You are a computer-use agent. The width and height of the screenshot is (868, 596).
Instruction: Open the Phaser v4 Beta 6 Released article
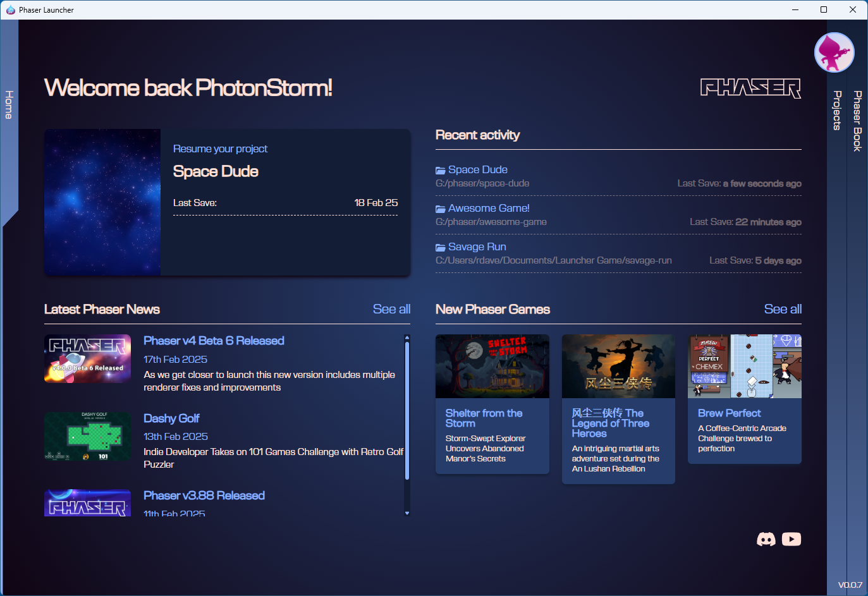tap(214, 341)
